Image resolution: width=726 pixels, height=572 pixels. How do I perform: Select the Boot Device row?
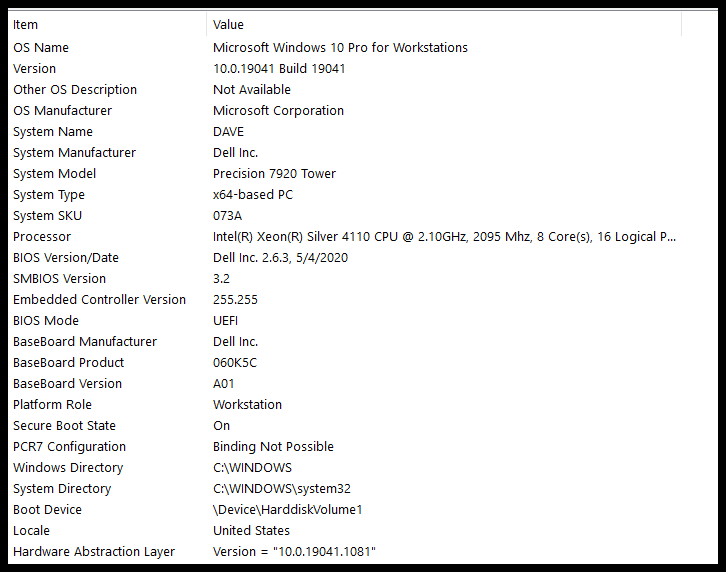pos(47,509)
